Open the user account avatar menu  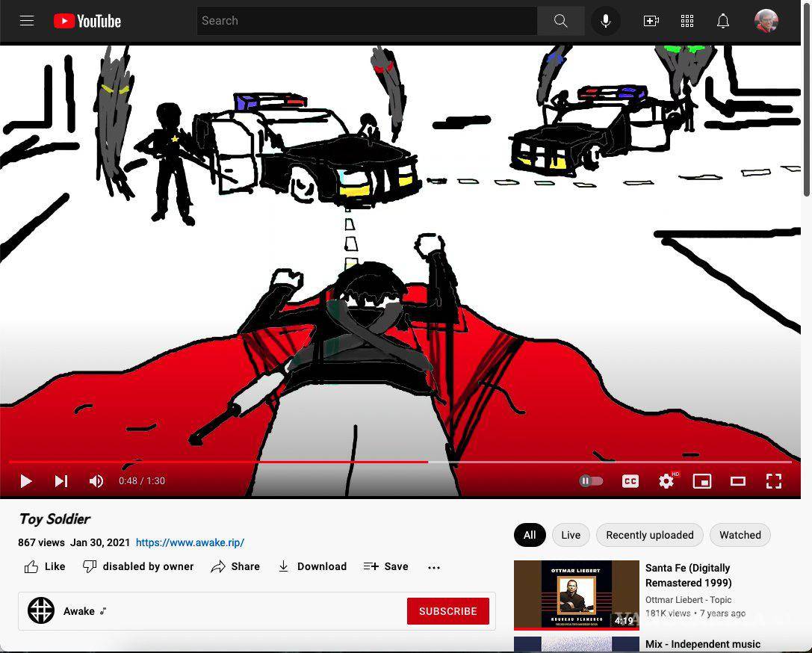766,21
